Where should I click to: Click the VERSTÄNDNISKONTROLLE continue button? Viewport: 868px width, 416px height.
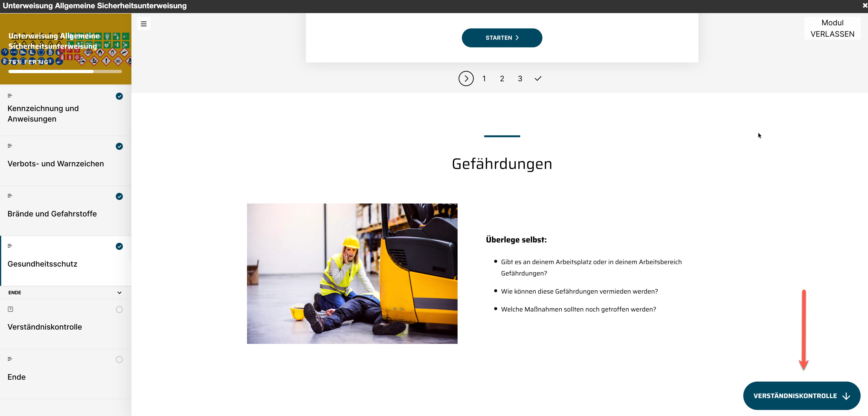pos(802,396)
